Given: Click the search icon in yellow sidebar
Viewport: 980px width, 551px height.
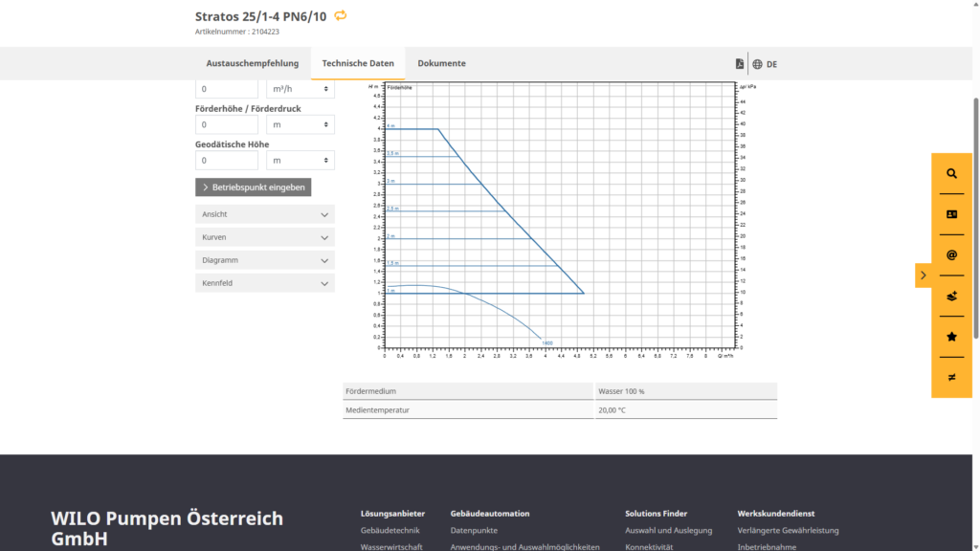Looking at the screenshot, I should pyautogui.click(x=951, y=174).
